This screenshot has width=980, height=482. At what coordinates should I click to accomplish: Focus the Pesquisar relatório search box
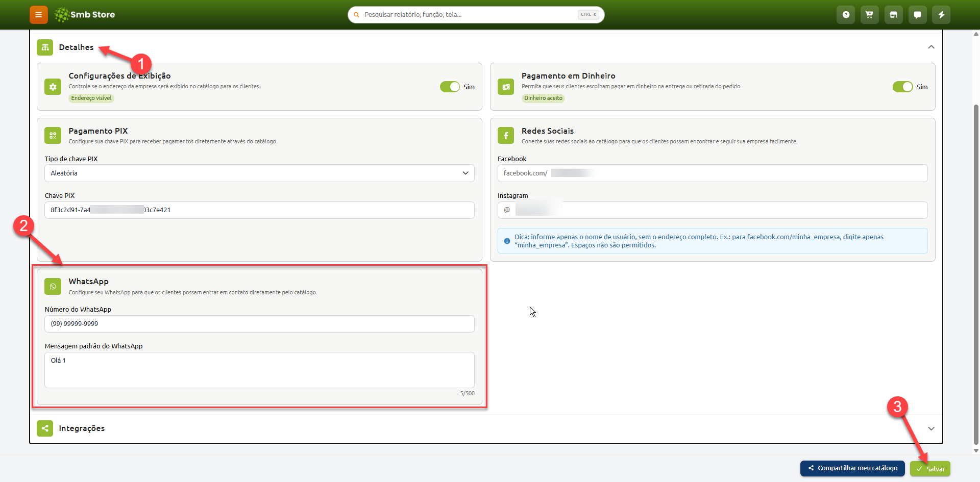point(476,15)
